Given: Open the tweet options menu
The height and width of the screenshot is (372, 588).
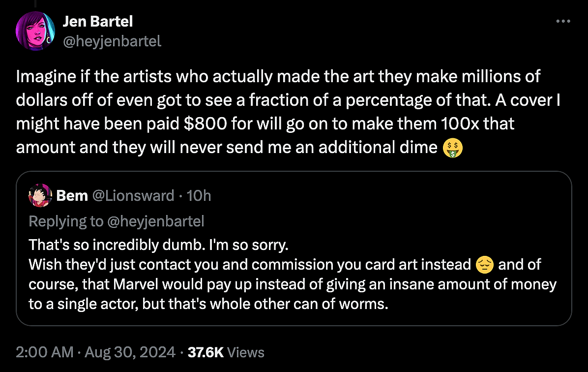Looking at the screenshot, I should (x=563, y=21).
